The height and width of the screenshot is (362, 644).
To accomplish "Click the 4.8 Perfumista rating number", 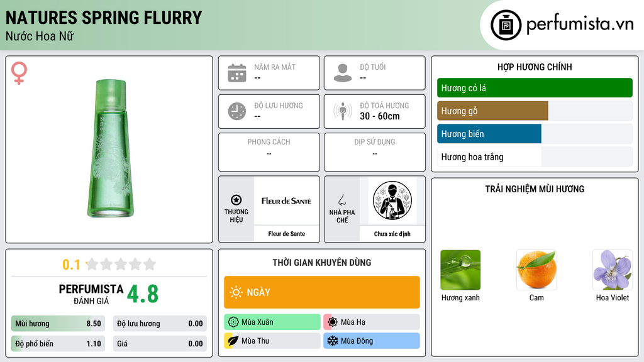I will tap(143, 294).
